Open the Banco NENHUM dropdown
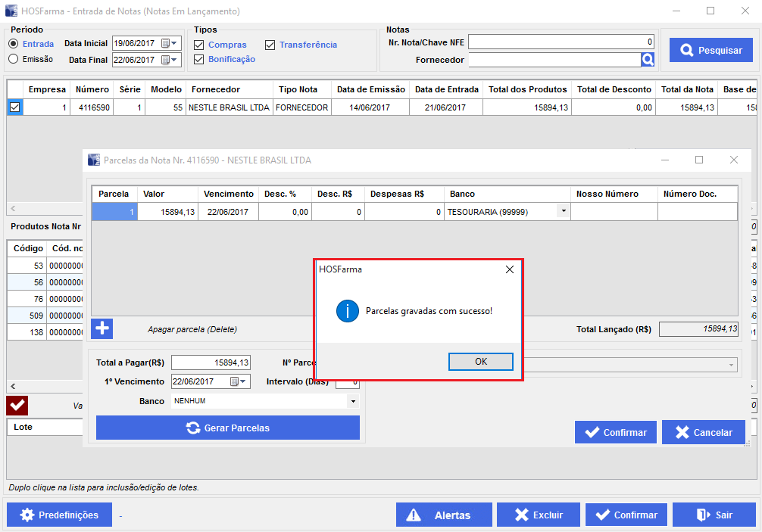Screen dimensions: 762x532 352,401
